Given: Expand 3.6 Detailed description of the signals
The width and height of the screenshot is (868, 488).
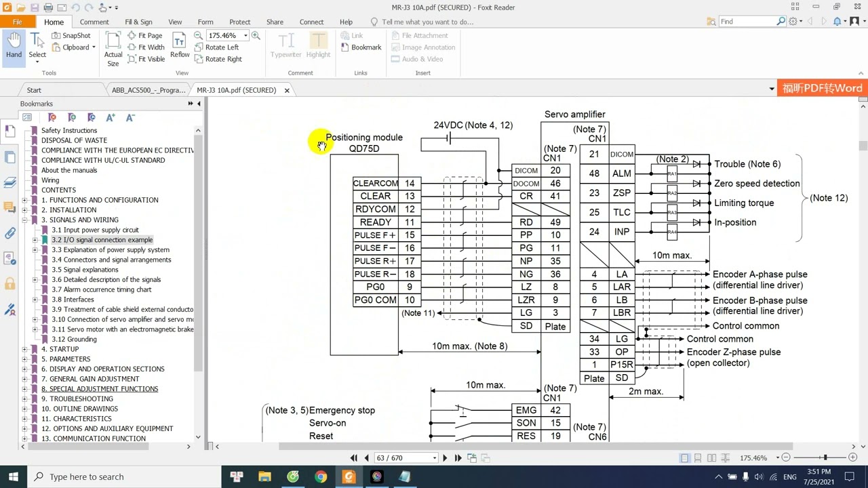Looking at the screenshot, I should click(x=35, y=279).
